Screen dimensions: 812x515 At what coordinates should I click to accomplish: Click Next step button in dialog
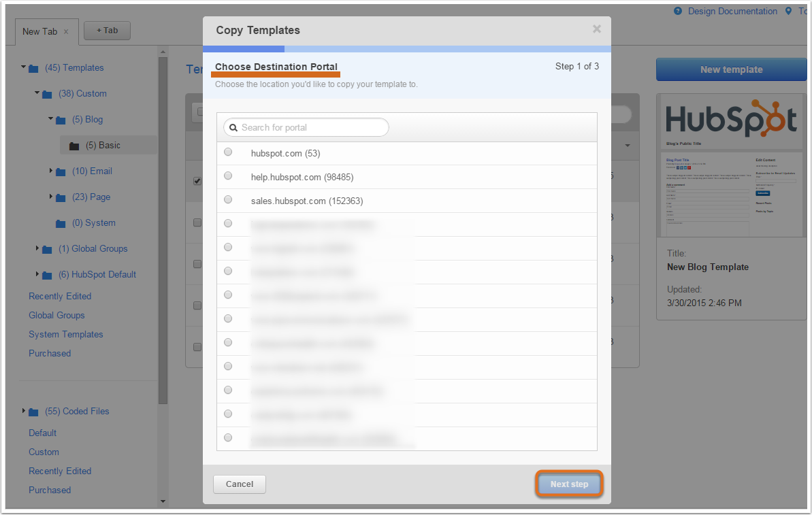(569, 484)
